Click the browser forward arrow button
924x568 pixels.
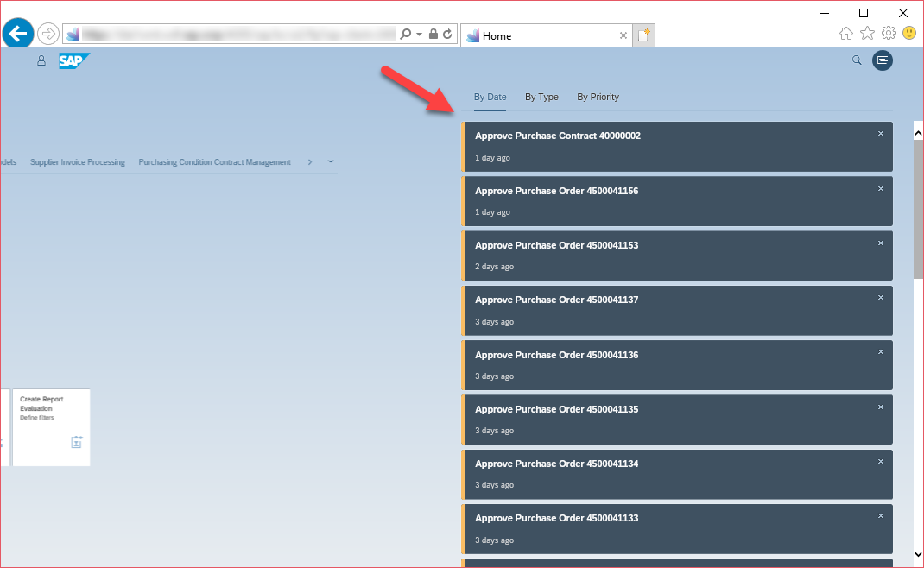(47, 34)
